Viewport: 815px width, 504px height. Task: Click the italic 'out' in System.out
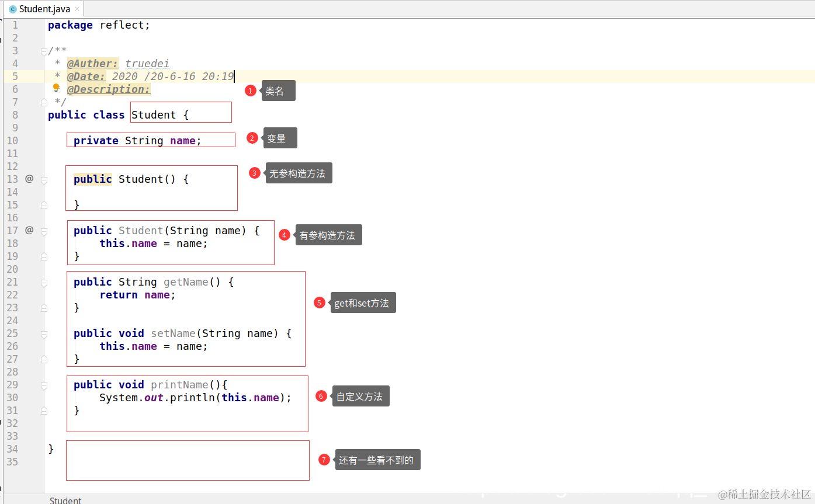(x=154, y=398)
